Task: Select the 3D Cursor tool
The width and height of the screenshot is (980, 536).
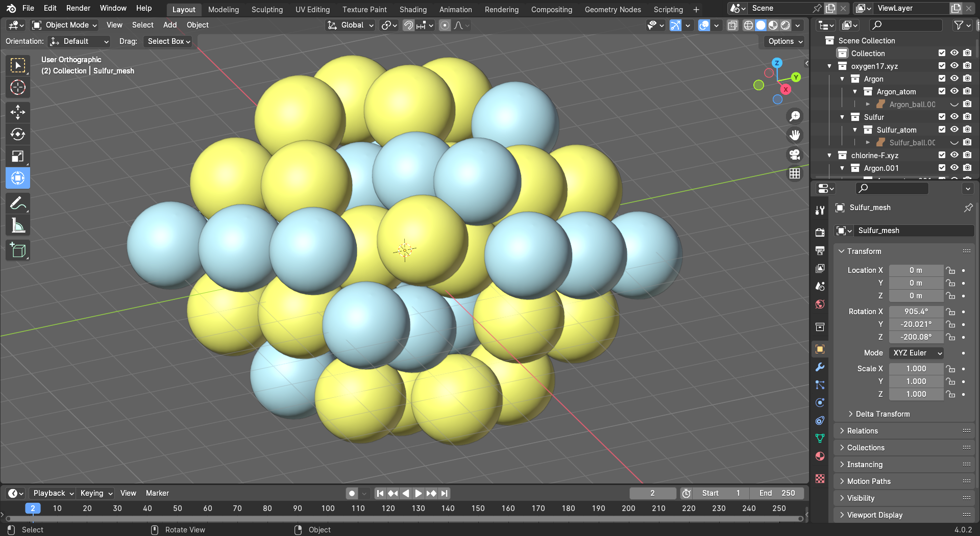Action: pos(18,87)
